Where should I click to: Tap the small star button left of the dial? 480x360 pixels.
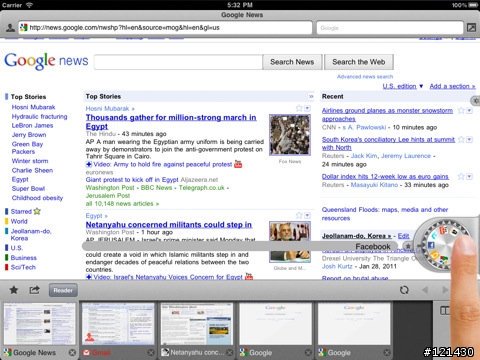(x=408, y=246)
